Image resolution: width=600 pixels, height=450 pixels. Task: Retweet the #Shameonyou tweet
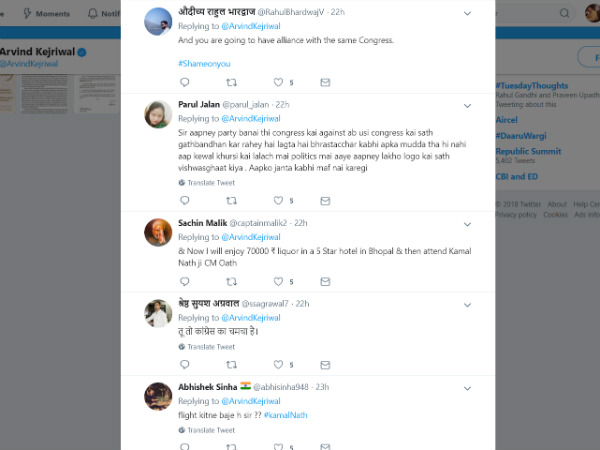click(x=232, y=82)
